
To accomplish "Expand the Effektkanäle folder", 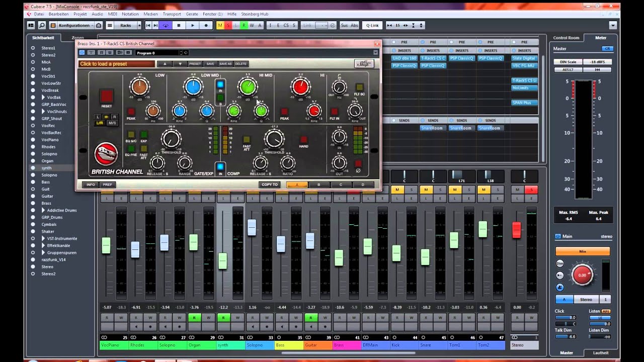I will point(43,245).
